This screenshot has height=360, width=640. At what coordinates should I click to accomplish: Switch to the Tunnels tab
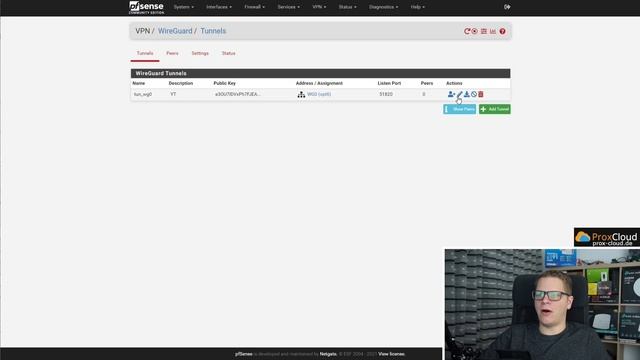tap(145, 53)
